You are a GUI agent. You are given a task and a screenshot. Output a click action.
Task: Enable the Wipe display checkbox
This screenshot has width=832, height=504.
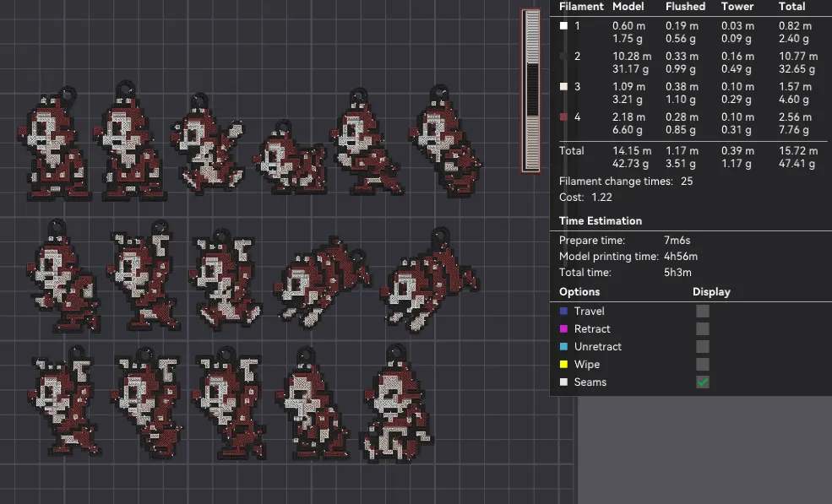(x=703, y=365)
